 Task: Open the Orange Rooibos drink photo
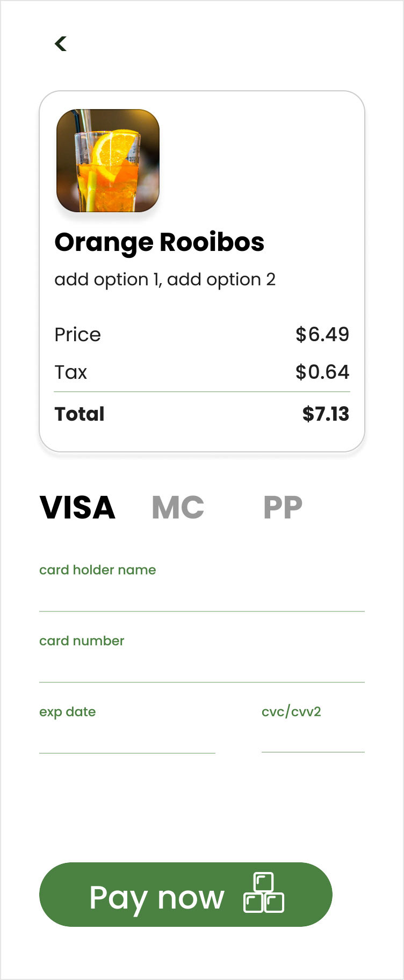coord(108,161)
